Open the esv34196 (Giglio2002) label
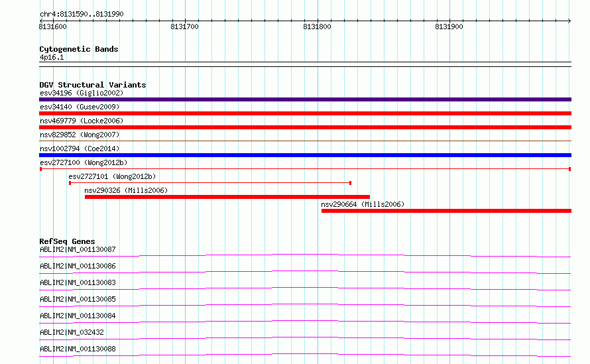Image resolution: width=590 pixels, height=364 pixels. tap(82, 93)
